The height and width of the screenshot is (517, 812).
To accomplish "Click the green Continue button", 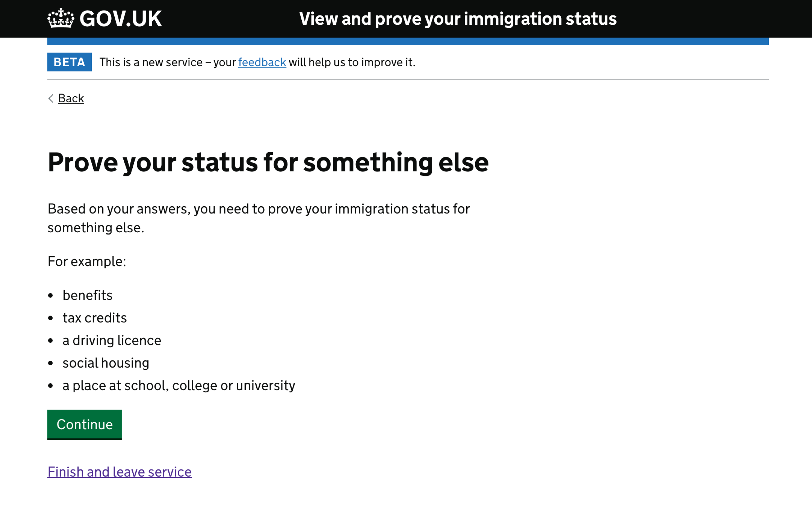I will click(x=85, y=425).
